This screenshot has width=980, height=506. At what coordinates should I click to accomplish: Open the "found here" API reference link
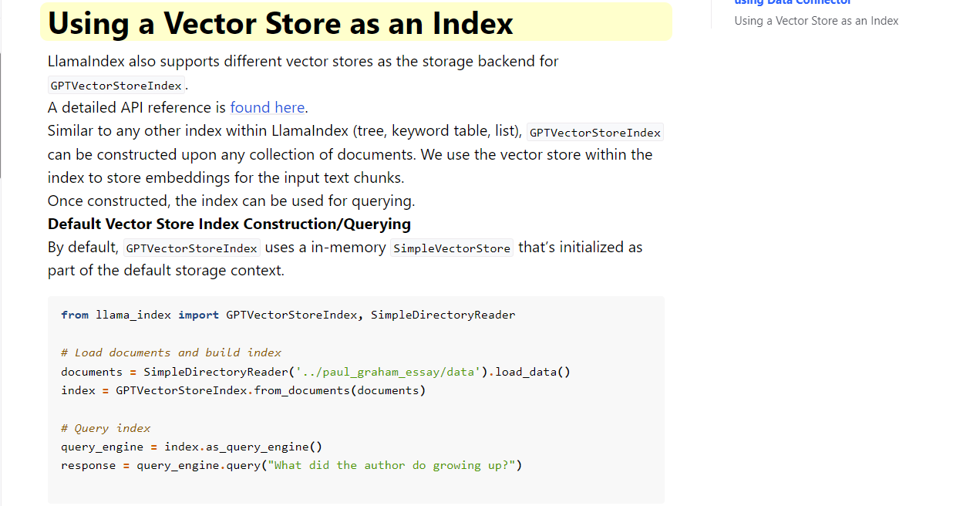[267, 108]
